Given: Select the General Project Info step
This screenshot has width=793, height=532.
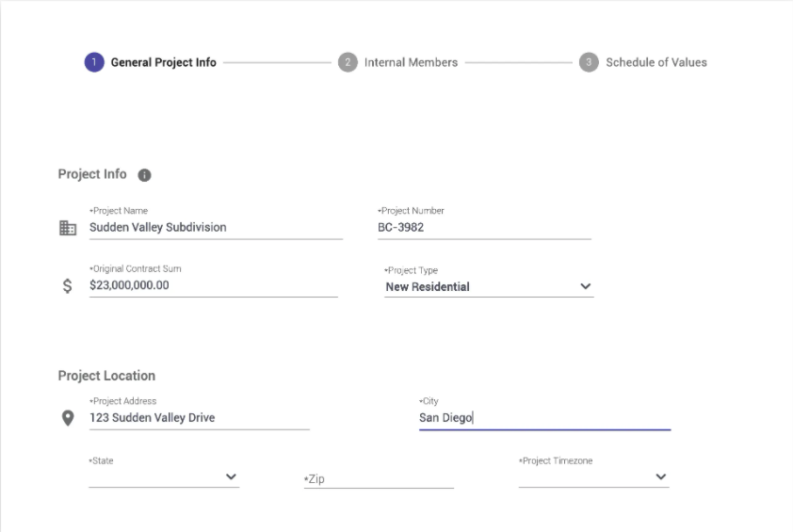Looking at the screenshot, I should pos(163,63).
